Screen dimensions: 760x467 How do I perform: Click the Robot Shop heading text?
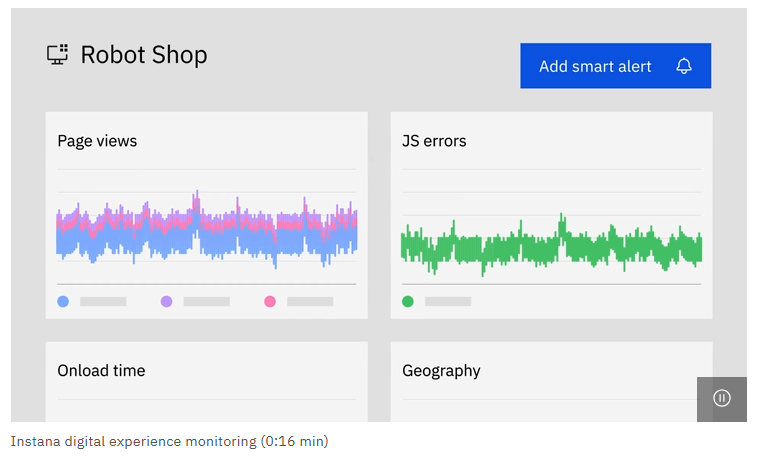(x=144, y=54)
